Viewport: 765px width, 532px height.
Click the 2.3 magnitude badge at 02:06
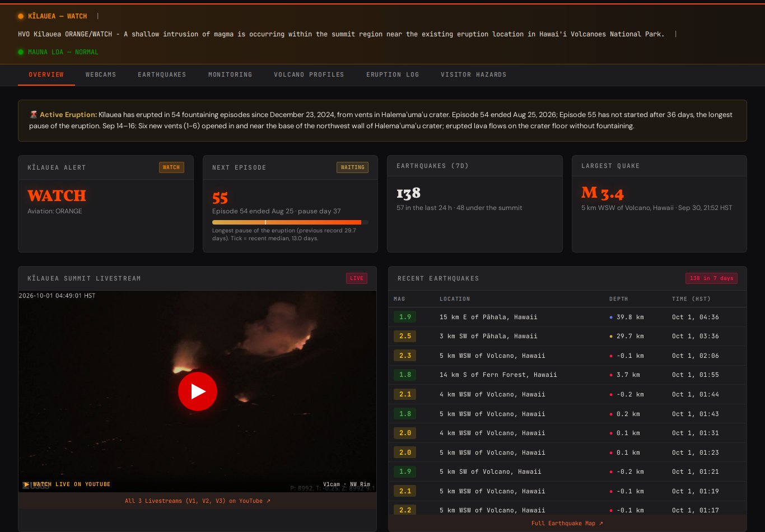(x=405, y=356)
